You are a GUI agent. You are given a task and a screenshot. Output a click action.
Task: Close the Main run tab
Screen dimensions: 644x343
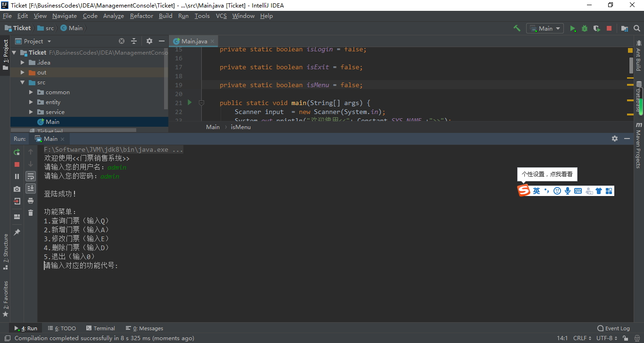point(63,139)
